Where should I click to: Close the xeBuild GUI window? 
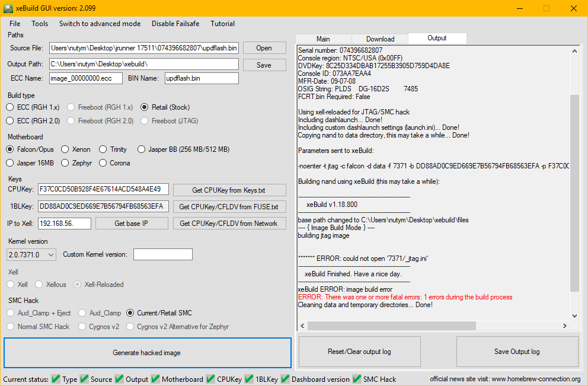coord(574,8)
